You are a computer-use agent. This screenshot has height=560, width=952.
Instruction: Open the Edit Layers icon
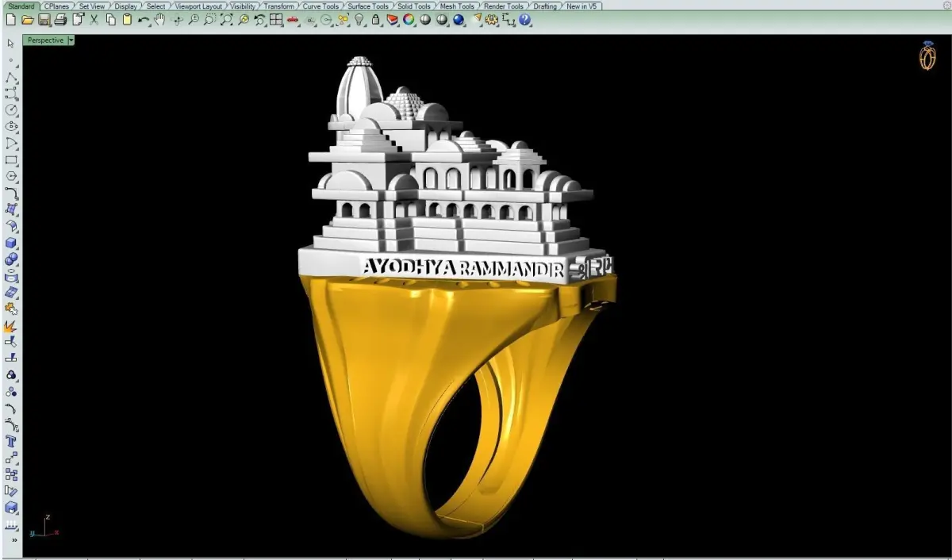(x=392, y=19)
